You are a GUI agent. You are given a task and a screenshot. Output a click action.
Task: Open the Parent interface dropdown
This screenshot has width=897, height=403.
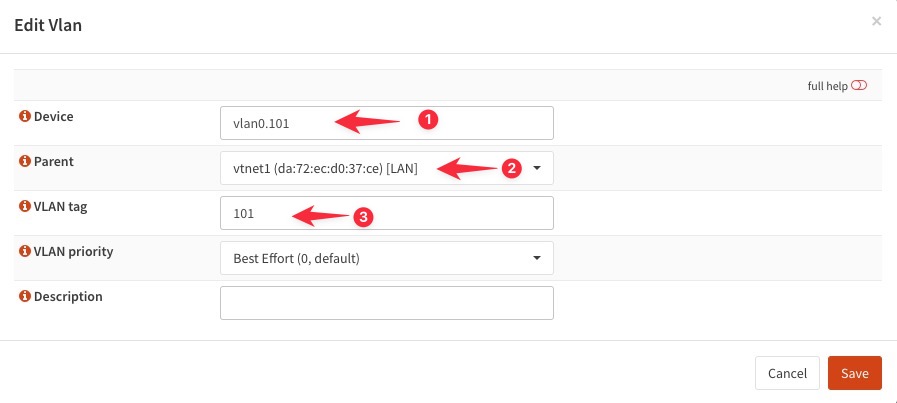point(387,168)
